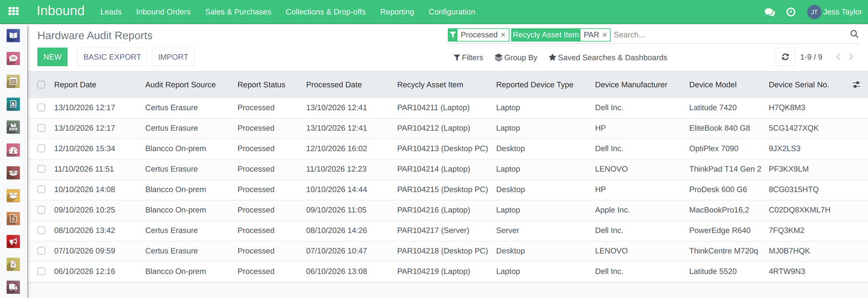Open the Dashboard gauge app in sidebar

coord(13,150)
